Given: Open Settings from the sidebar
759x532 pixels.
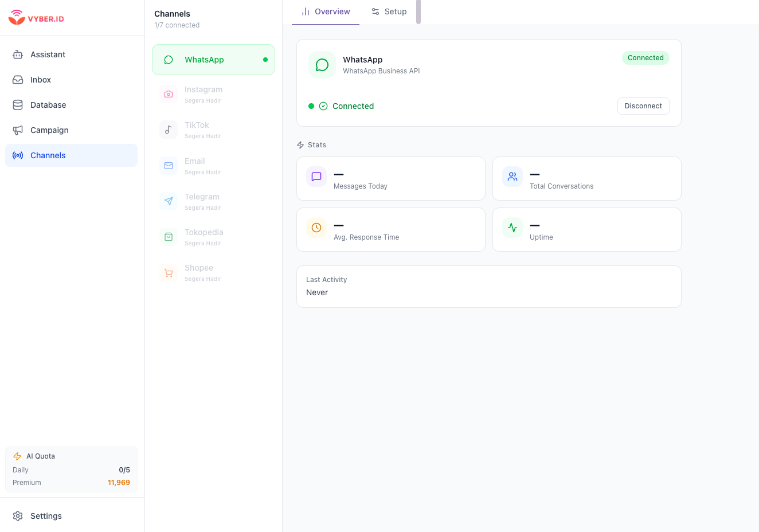Looking at the screenshot, I should (71, 516).
